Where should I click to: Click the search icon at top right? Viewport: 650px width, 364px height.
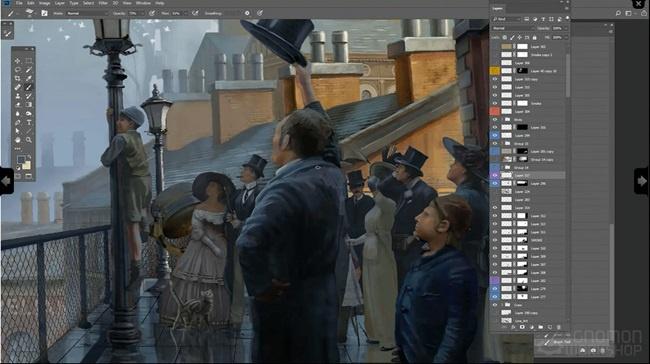[618, 13]
